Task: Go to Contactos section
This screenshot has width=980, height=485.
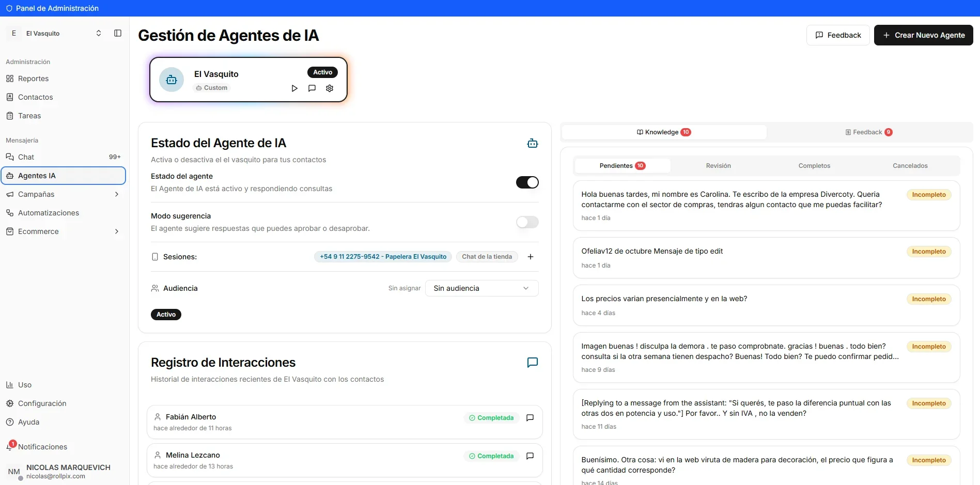Action: 64,97
